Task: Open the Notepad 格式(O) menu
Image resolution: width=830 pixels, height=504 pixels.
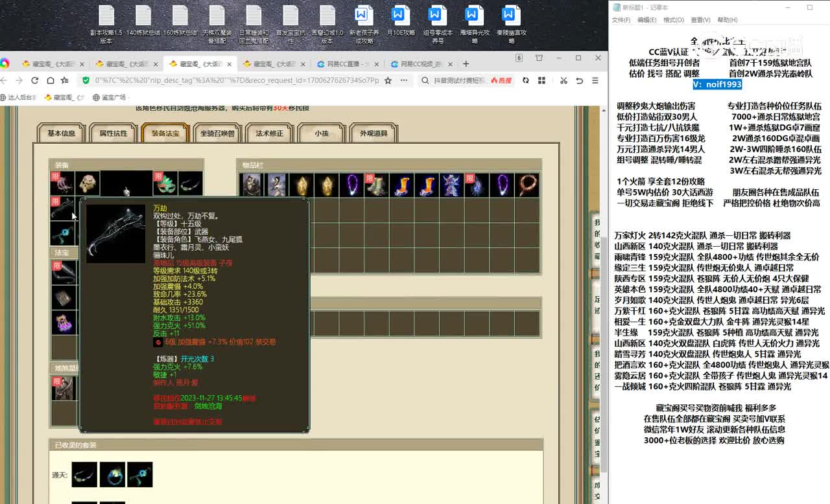Action: coord(673,20)
